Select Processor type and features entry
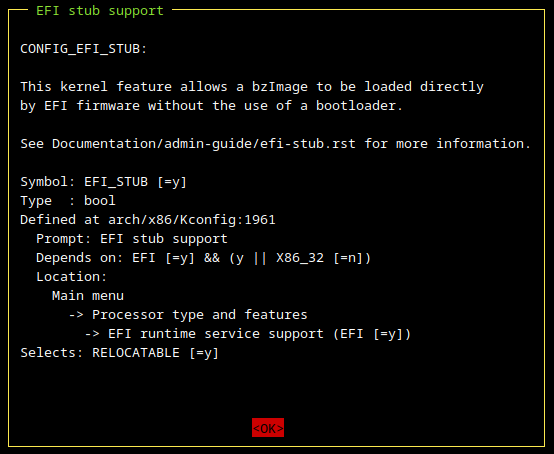The width and height of the screenshot is (554, 454). [200, 315]
